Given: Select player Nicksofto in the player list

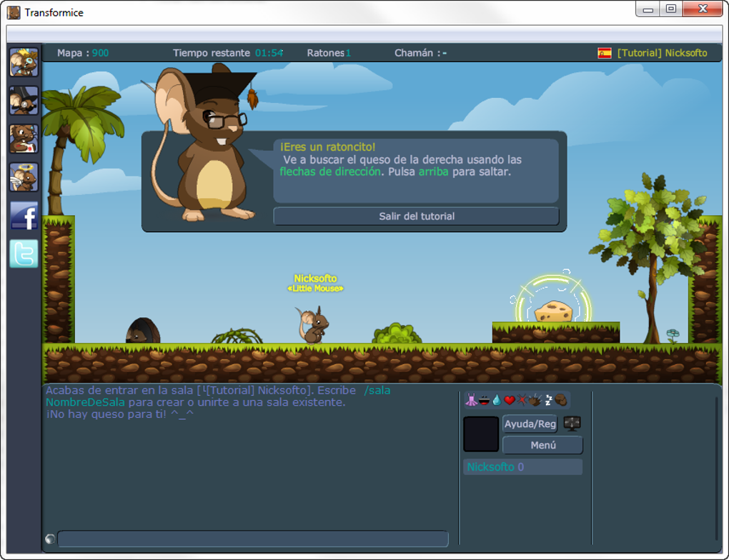Looking at the screenshot, I should click(522, 466).
